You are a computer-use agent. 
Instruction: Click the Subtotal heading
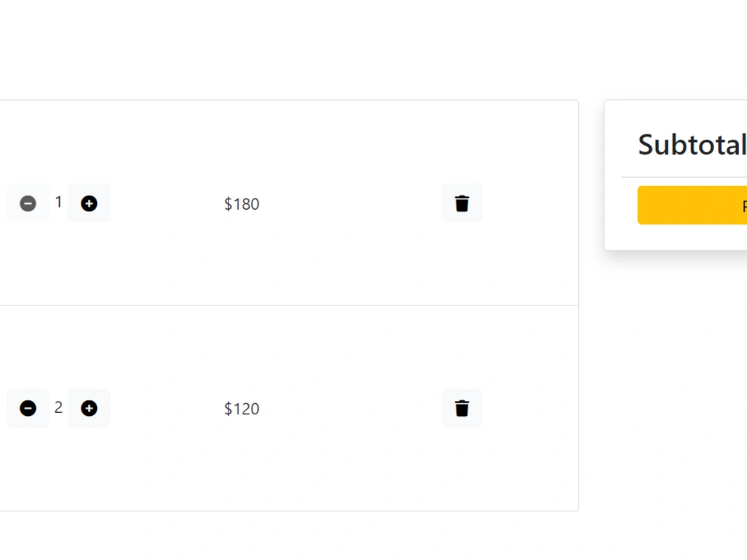click(x=692, y=144)
